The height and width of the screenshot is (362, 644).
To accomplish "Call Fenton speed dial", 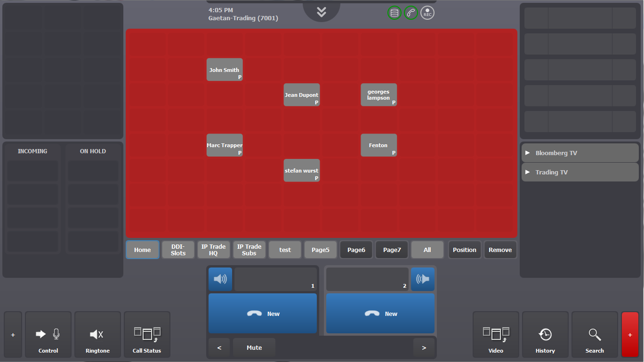I will click(379, 145).
